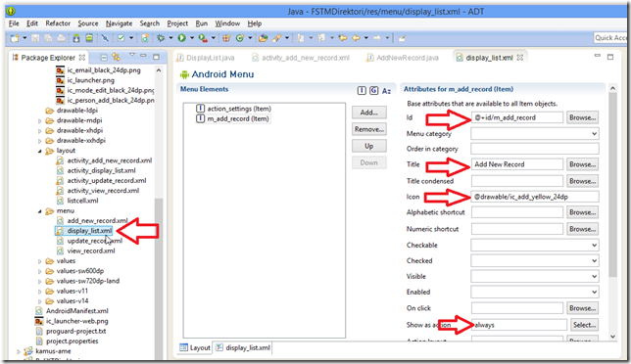This screenshot has width=631, height=364.
Task: Click Browse... next to Id field
Action: click(582, 117)
